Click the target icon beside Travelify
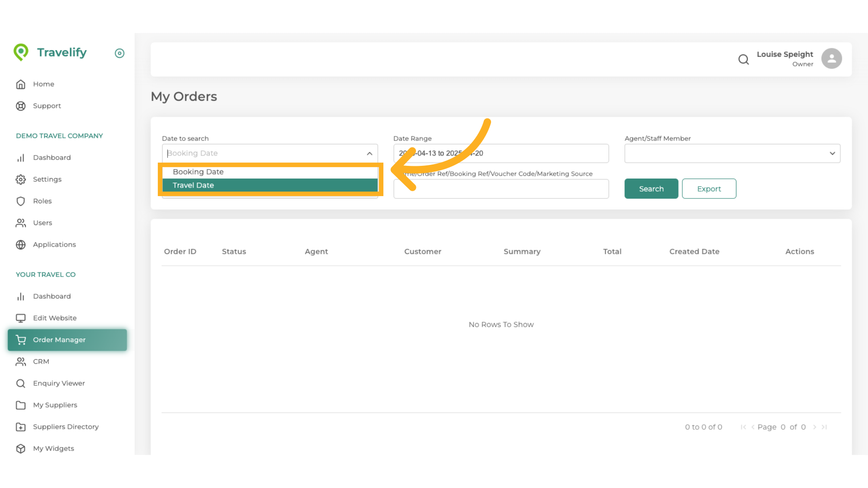Viewport: 868px width, 488px height. (119, 53)
